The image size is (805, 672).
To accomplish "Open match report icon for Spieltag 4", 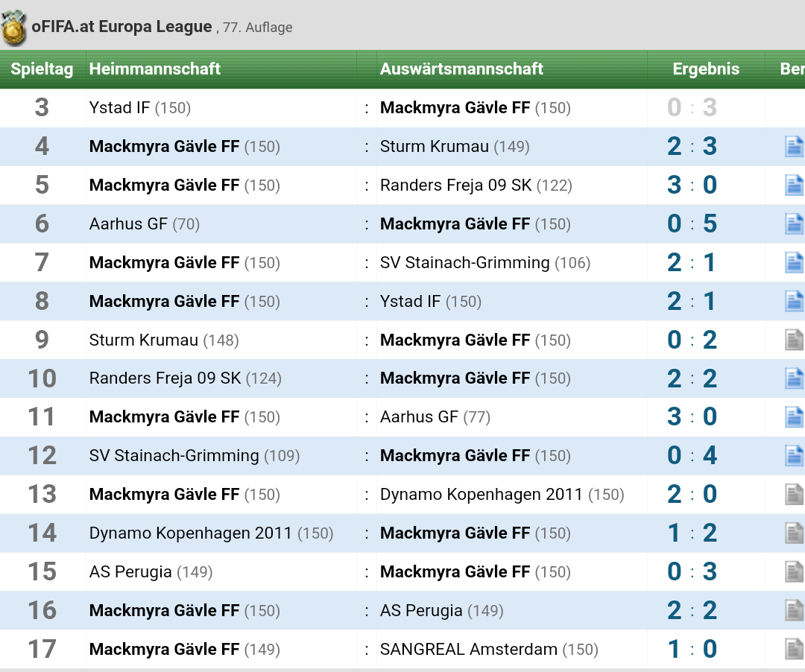I will pyautogui.click(x=795, y=146).
